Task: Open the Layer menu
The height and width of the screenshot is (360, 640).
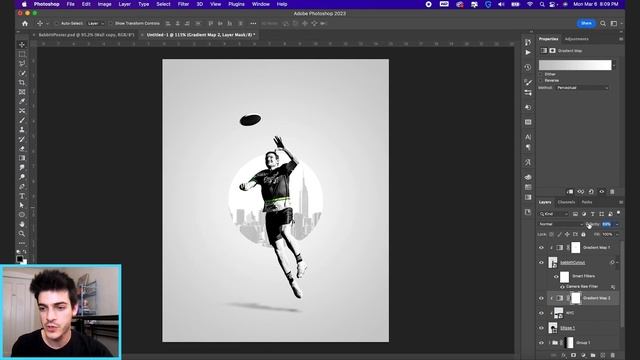Action: point(124,4)
